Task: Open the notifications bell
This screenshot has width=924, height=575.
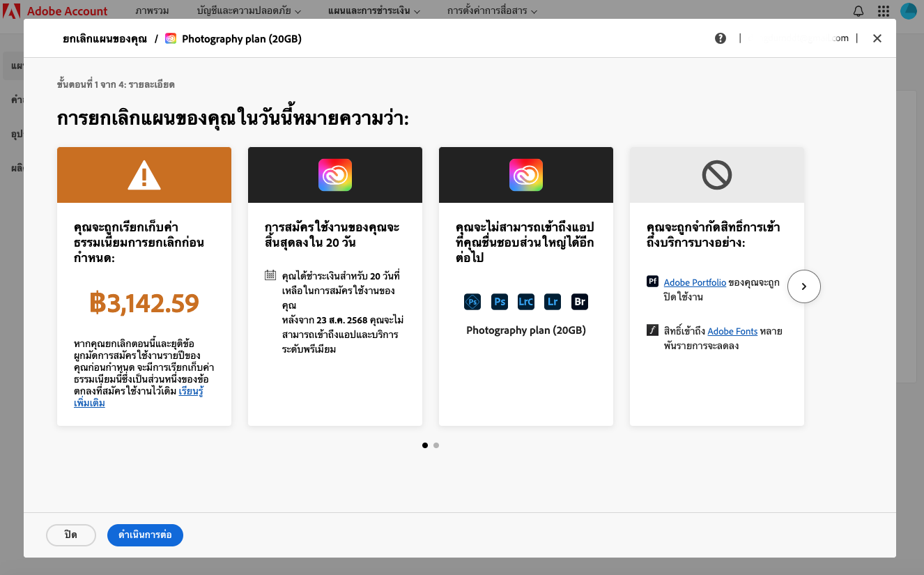Action: point(858,11)
